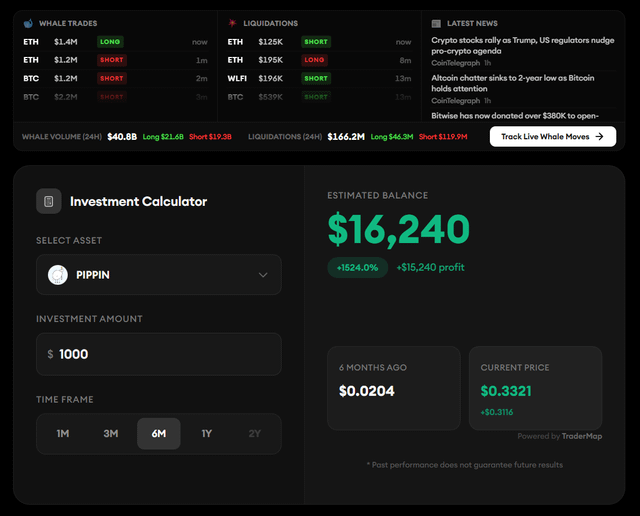Select the 1Y time frame
The width and height of the screenshot is (640, 516).
tap(207, 434)
